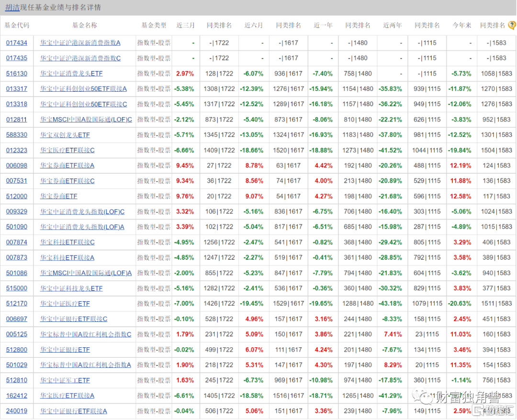Open fund code 512810
Viewport: 517px width, 420px height.
coord(16,380)
